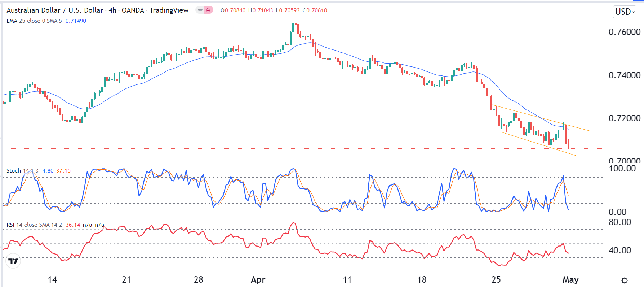Select the RSI 14 close indicator legend
The image size is (644, 287).
[34, 225]
